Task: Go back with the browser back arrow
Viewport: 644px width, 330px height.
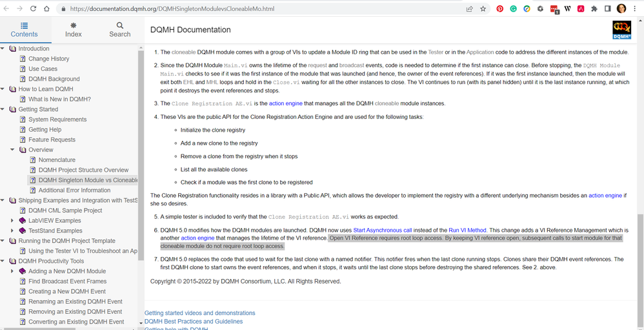Action: click(6, 8)
